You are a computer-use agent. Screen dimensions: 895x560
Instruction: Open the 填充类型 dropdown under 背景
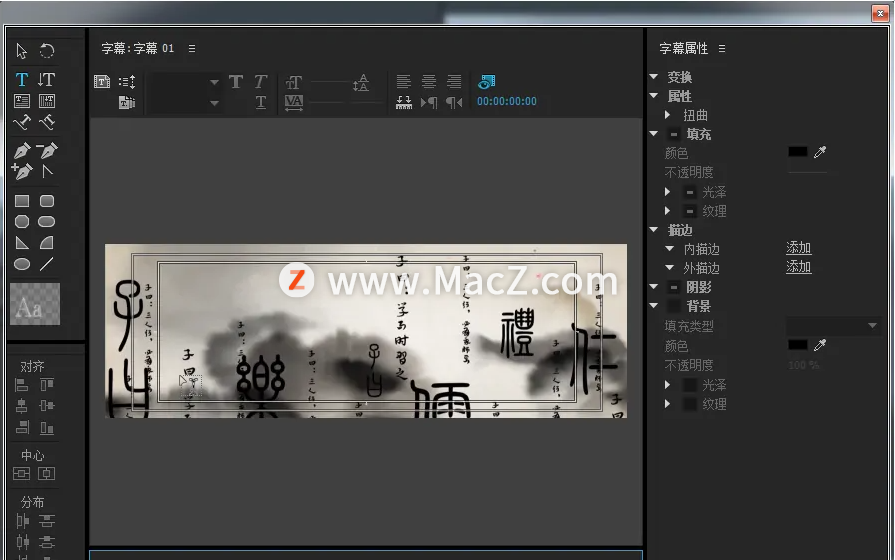tap(833, 326)
